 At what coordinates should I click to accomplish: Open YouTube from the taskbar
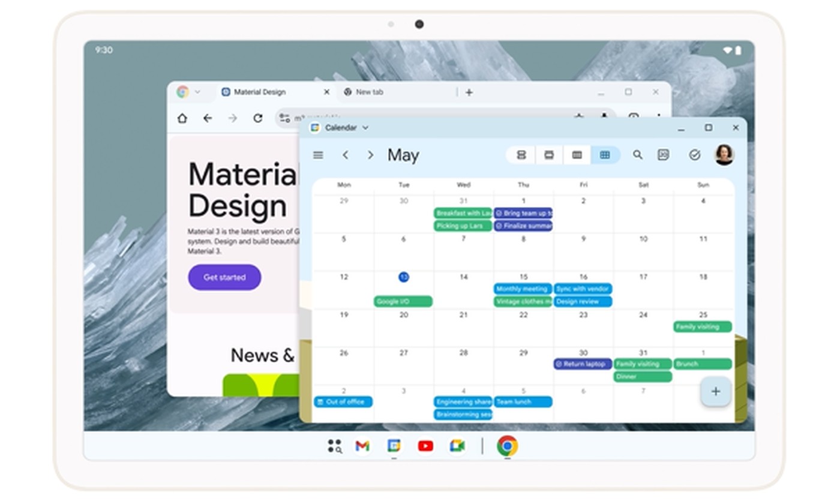(x=425, y=446)
